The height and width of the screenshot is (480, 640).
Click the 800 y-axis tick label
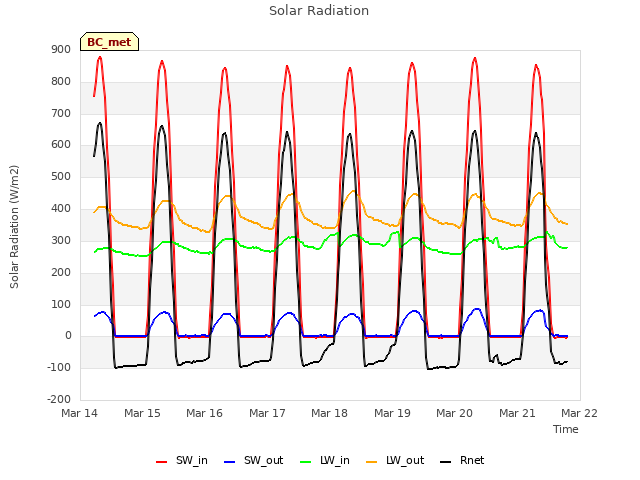point(61,82)
